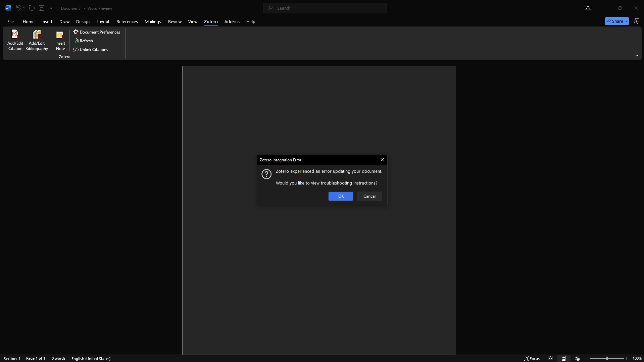
Task: Switch to the References tab
Action: tap(127, 21)
